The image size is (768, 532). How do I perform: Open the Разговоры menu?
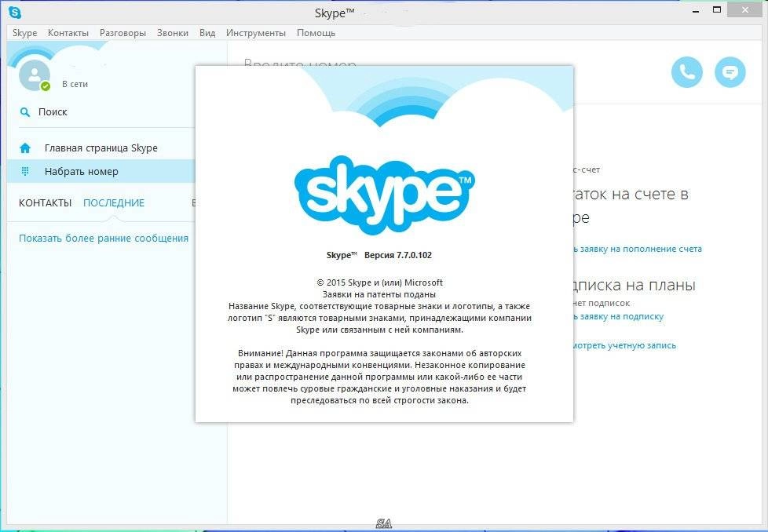tap(123, 33)
